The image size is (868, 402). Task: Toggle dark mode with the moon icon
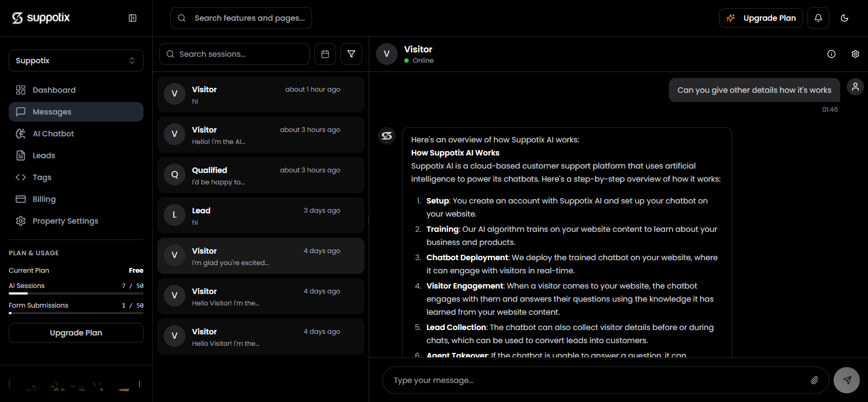[x=845, y=18]
